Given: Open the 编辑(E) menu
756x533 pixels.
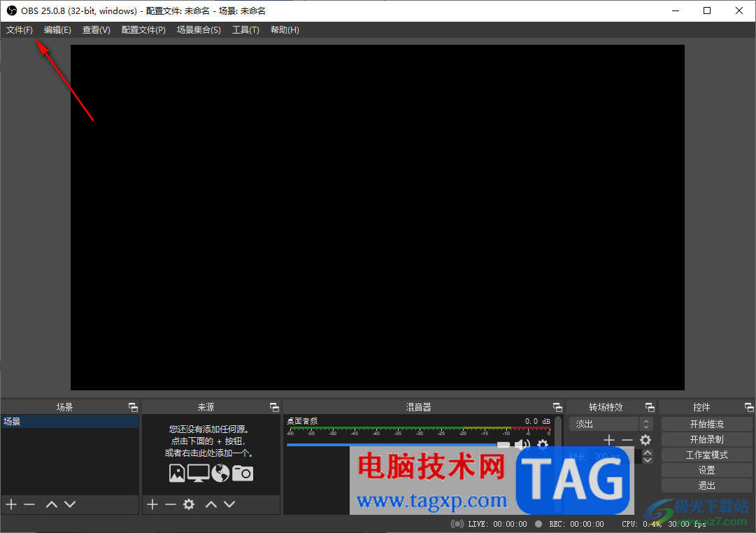Looking at the screenshot, I should click(x=57, y=30).
